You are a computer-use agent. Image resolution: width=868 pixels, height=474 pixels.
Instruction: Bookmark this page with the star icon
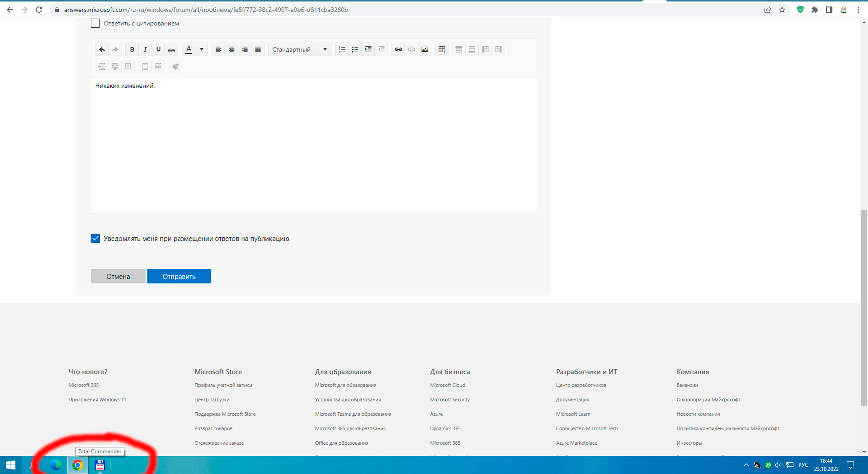click(782, 10)
